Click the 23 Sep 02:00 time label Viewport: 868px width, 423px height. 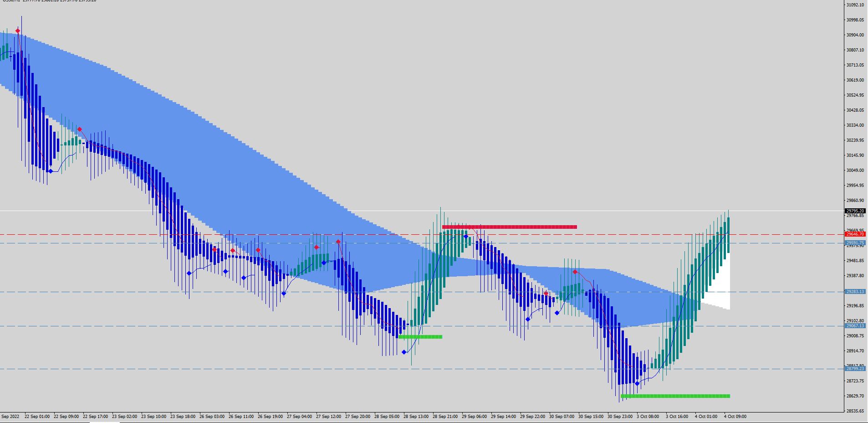[x=124, y=417]
